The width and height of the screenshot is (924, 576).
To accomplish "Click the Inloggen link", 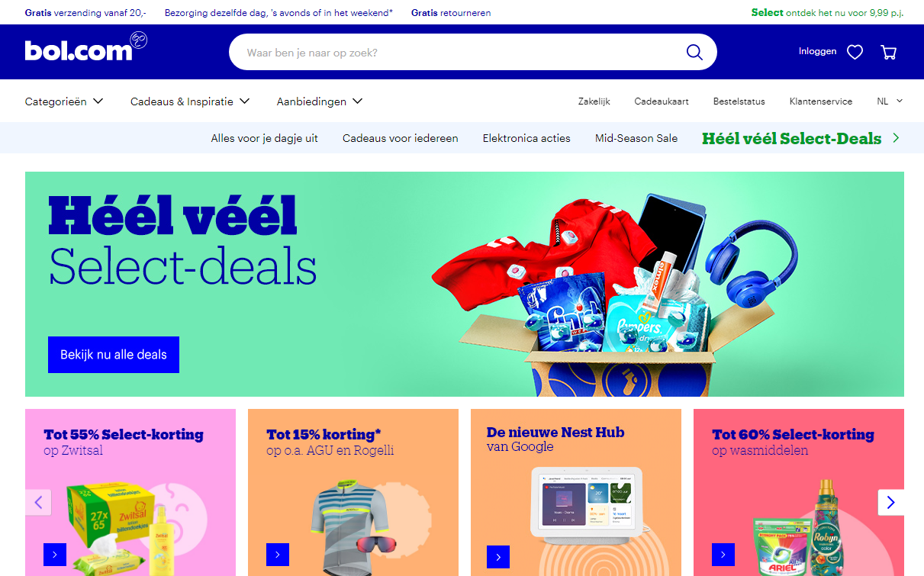I will pos(817,51).
